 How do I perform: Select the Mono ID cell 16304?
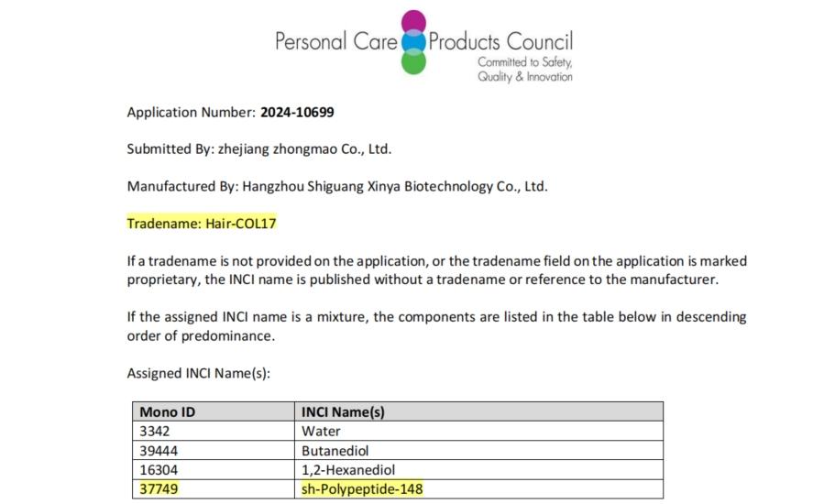click(x=159, y=469)
